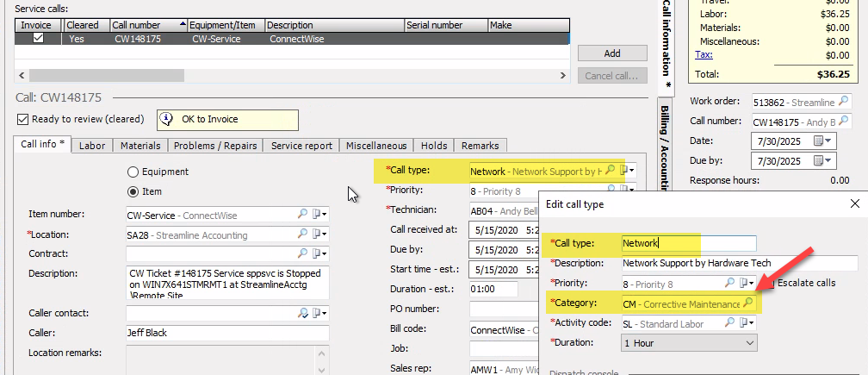
Task: Switch to the Labor tab
Action: click(x=92, y=146)
